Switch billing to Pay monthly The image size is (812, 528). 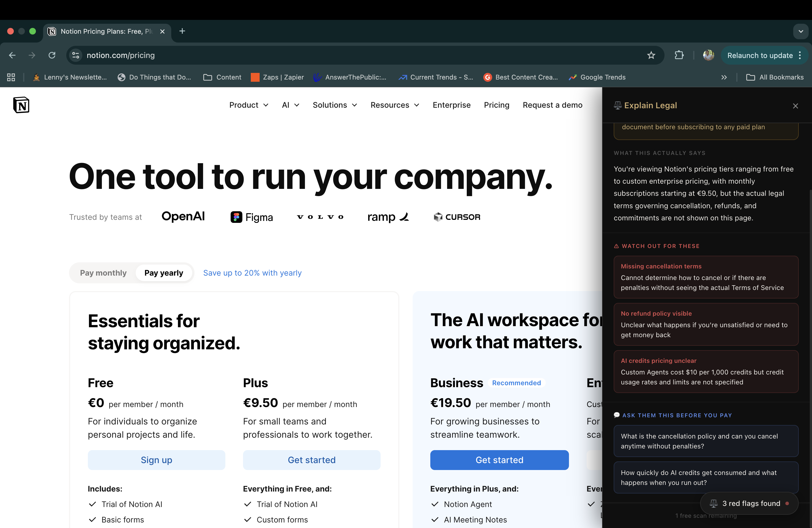coord(103,273)
